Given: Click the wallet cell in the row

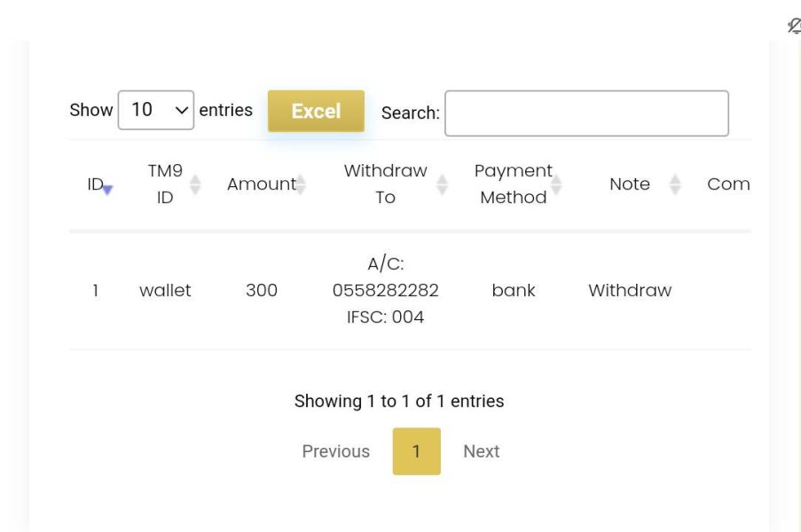Looking at the screenshot, I should point(165,290).
